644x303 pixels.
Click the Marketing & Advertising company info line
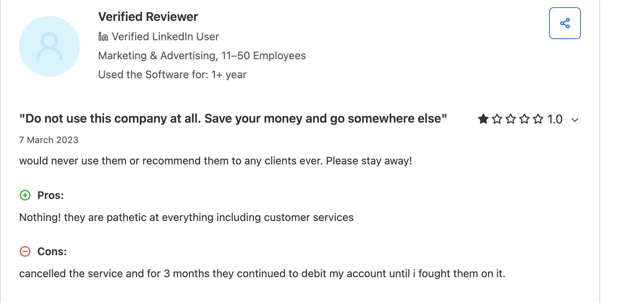[x=202, y=55]
